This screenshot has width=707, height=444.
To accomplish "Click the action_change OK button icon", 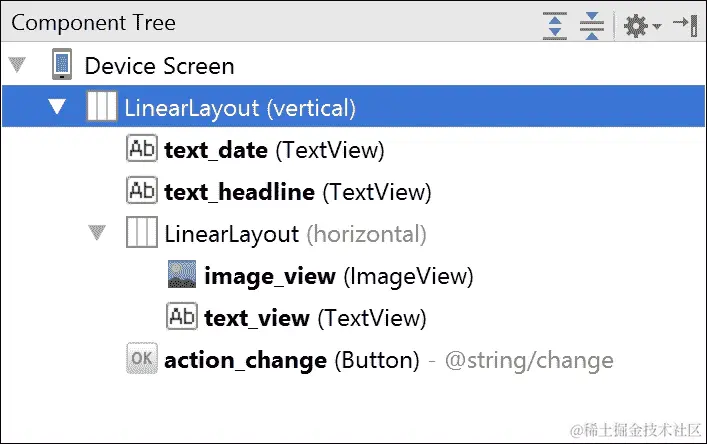I will pos(142,359).
